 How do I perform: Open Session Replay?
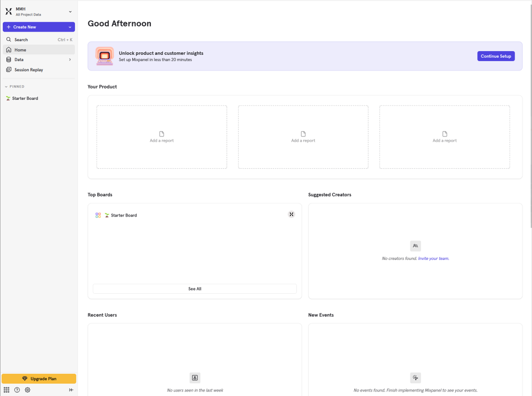[39, 70]
